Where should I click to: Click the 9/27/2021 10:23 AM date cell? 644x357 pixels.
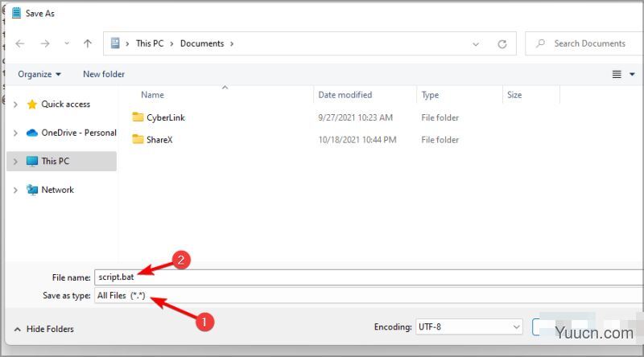pyautogui.click(x=355, y=117)
